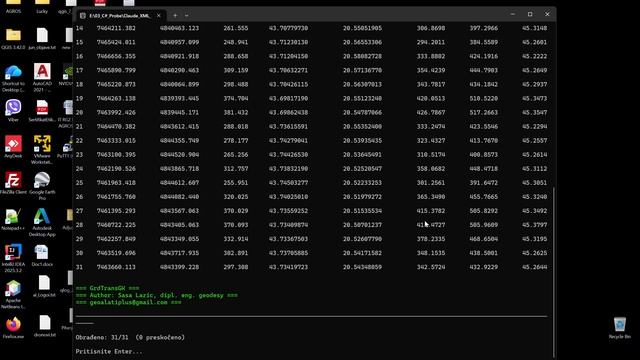Click value 7463660.113 in row 31
Screen dimensions: 640x360
116,267
